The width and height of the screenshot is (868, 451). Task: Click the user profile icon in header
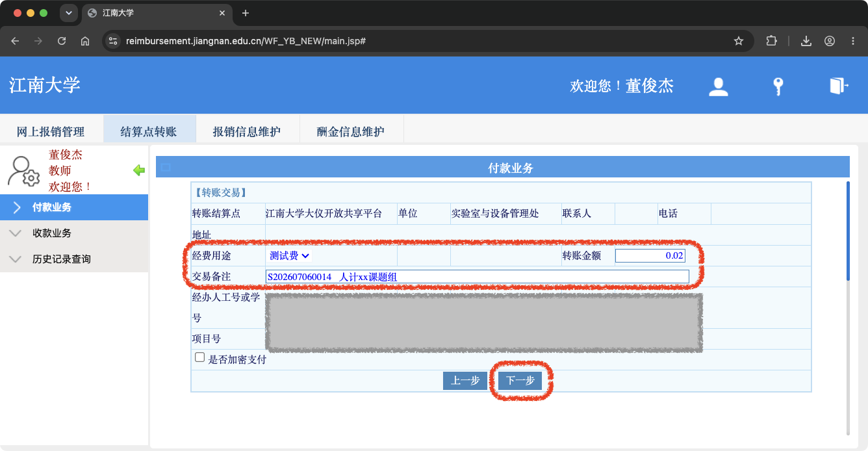coord(718,86)
